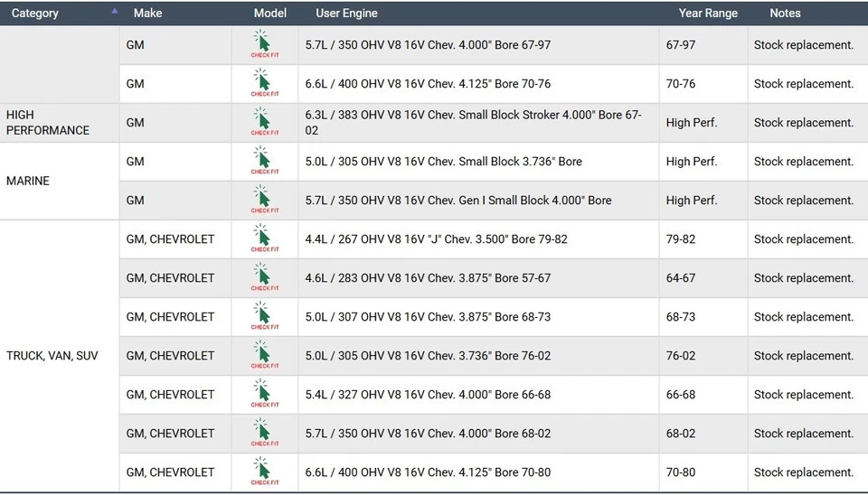Open Check Fit for 6.3L 383 Stroker engine
Screen dimensions: 868x495
click(264, 122)
